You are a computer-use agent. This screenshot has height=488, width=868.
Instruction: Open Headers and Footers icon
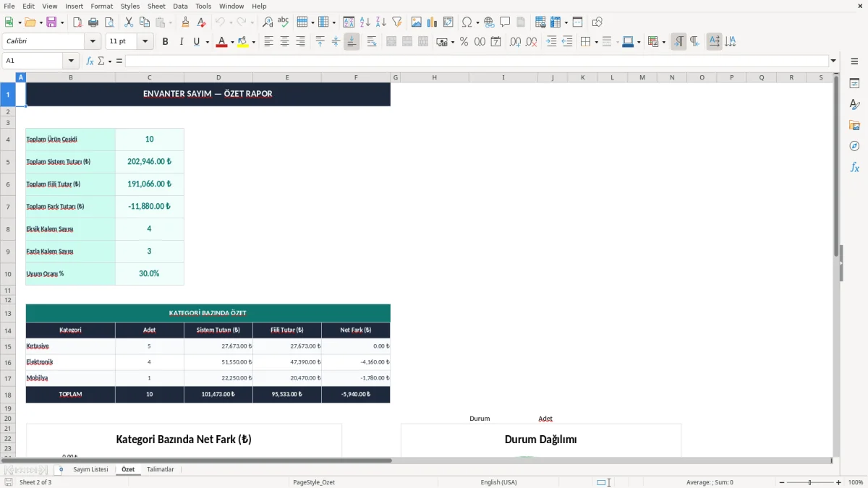[521, 22]
